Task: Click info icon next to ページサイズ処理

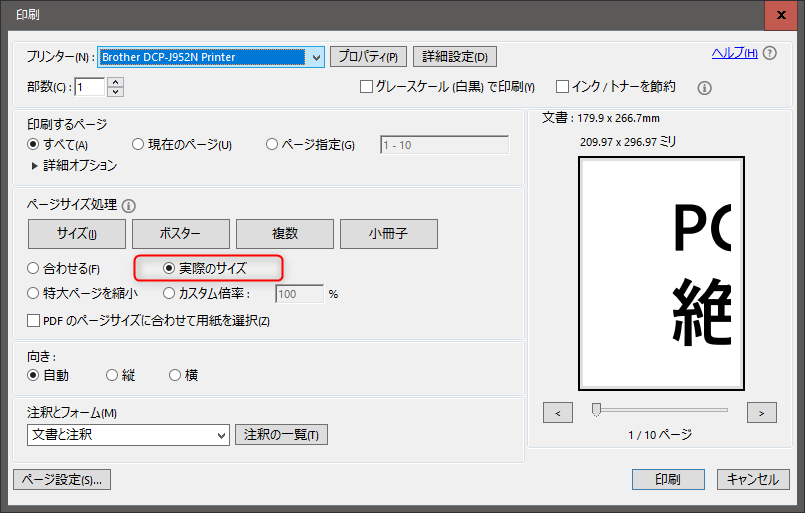Action: pyautogui.click(x=129, y=206)
